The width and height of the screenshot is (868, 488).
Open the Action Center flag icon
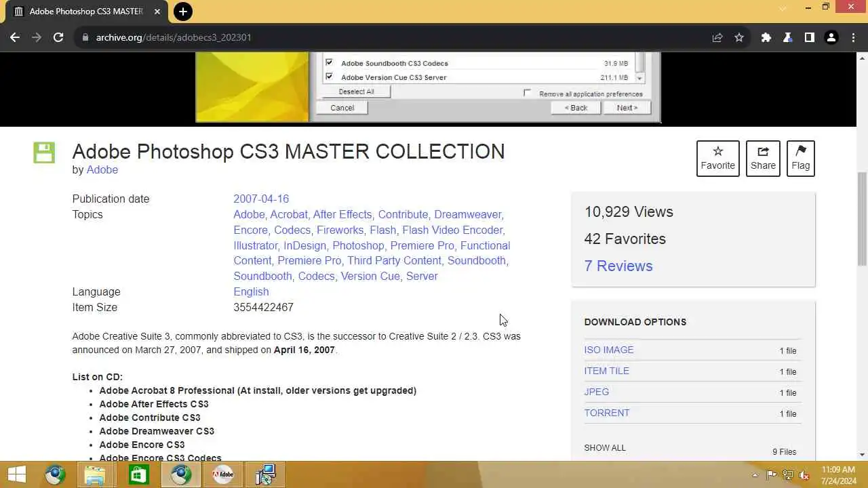pyautogui.click(x=771, y=475)
